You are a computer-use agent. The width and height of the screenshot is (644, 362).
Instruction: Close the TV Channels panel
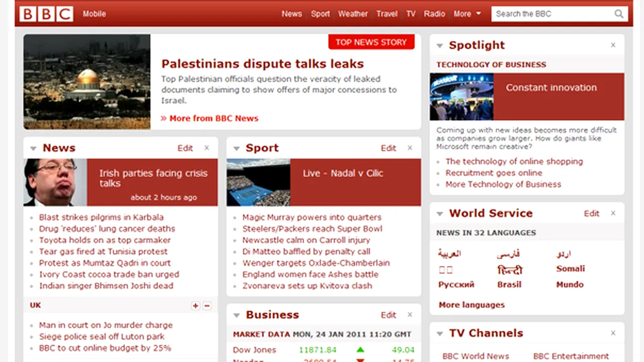click(x=613, y=333)
